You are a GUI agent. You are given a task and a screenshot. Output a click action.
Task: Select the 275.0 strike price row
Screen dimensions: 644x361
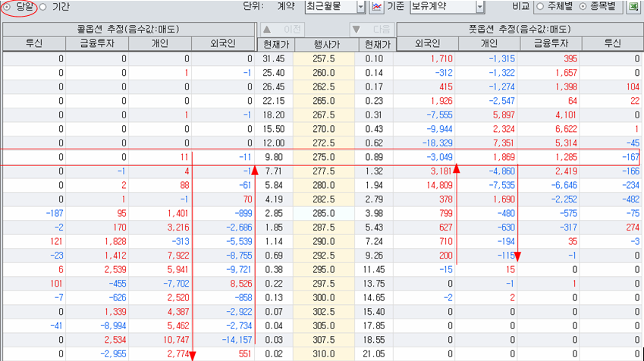pos(323,158)
